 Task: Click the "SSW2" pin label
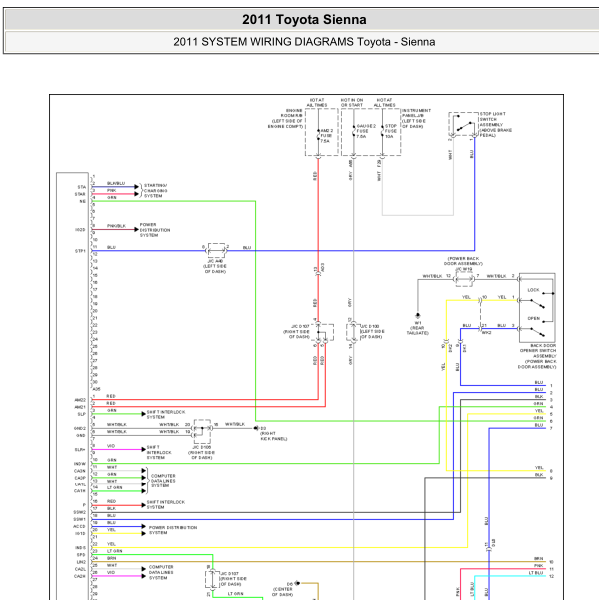80,512
